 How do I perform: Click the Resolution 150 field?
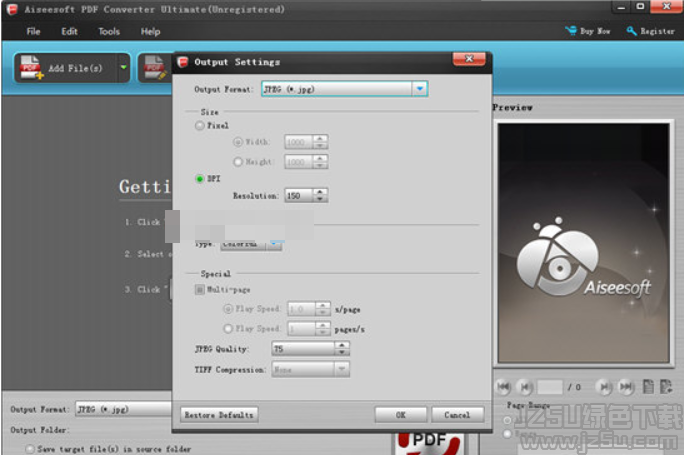[x=299, y=195]
